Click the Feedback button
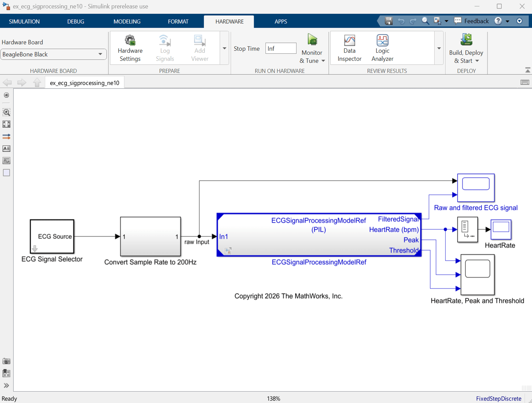The image size is (532, 403). tap(472, 21)
